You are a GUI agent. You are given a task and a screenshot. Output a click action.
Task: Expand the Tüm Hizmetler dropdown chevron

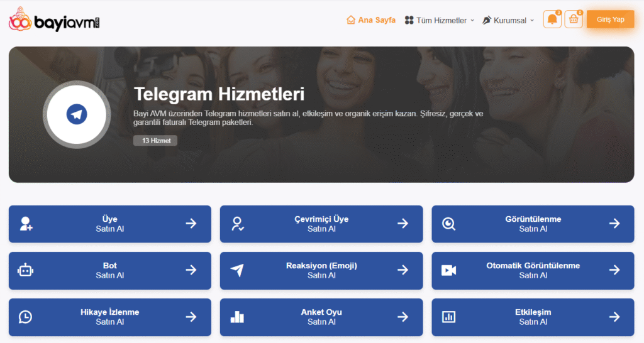point(472,21)
